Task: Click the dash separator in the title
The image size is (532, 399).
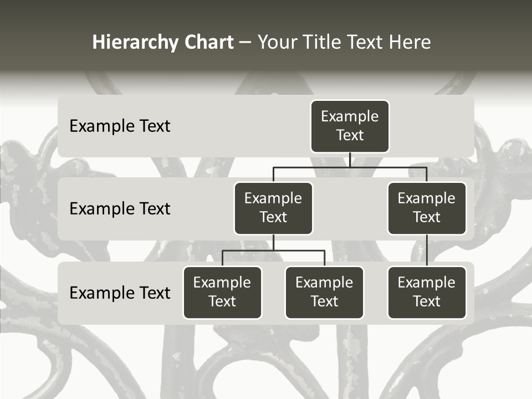Action: [x=245, y=43]
